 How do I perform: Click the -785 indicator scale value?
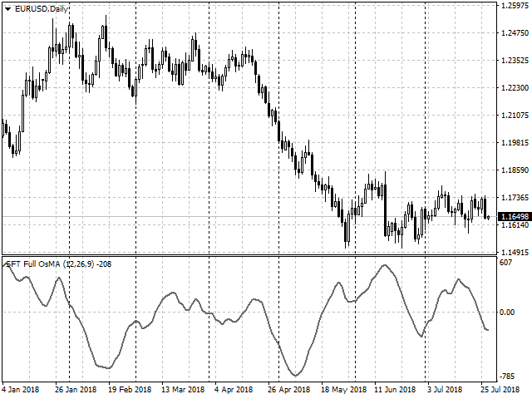[506, 377]
